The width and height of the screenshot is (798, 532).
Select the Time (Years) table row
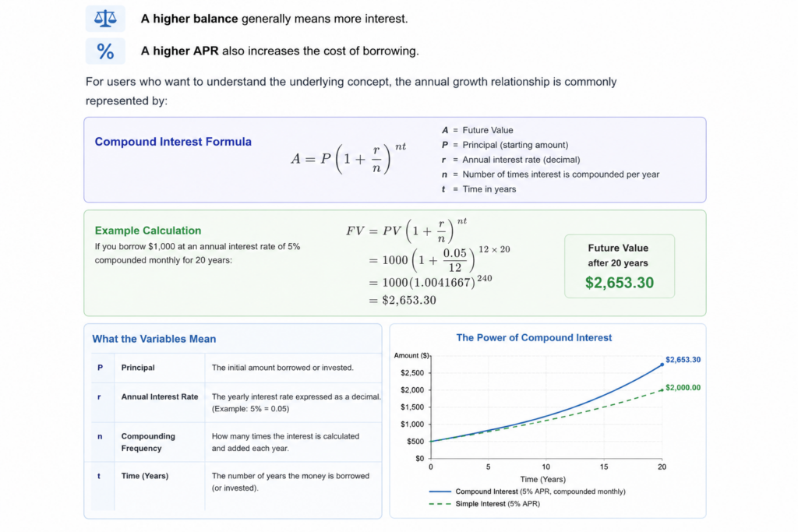click(x=237, y=486)
